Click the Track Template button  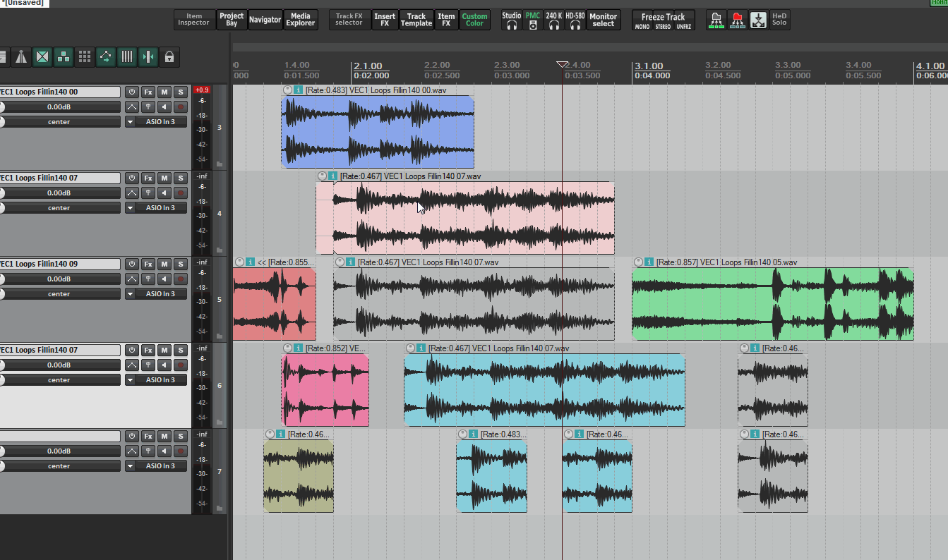point(416,20)
